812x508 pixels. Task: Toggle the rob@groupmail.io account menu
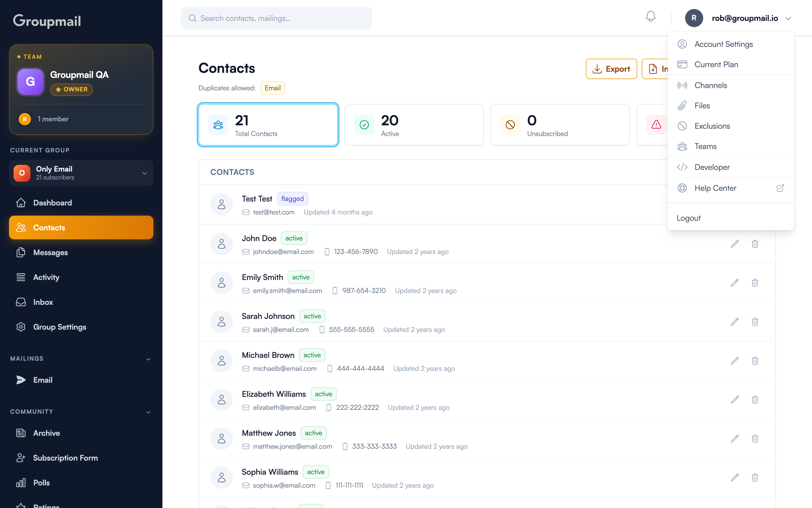738,18
